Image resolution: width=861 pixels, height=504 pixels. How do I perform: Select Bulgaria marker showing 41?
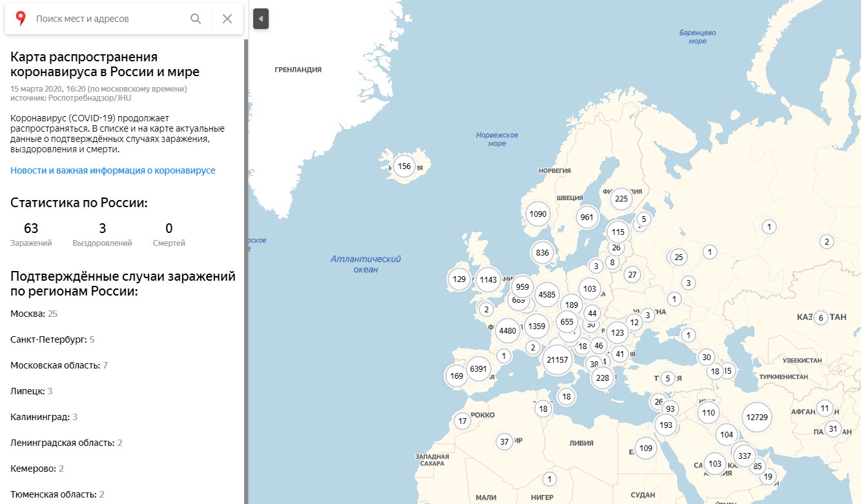tap(620, 354)
